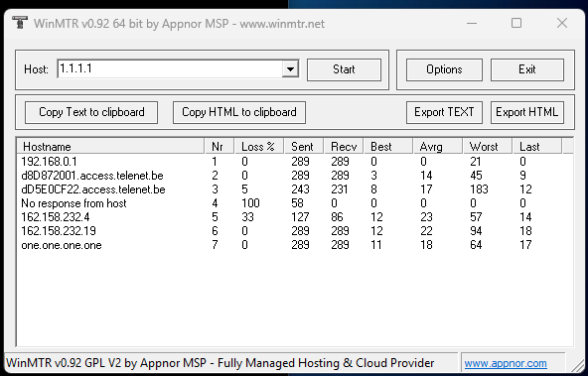Image resolution: width=588 pixels, height=376 pixels.
Task: Copy Text to clipboard
Action: 91,112
